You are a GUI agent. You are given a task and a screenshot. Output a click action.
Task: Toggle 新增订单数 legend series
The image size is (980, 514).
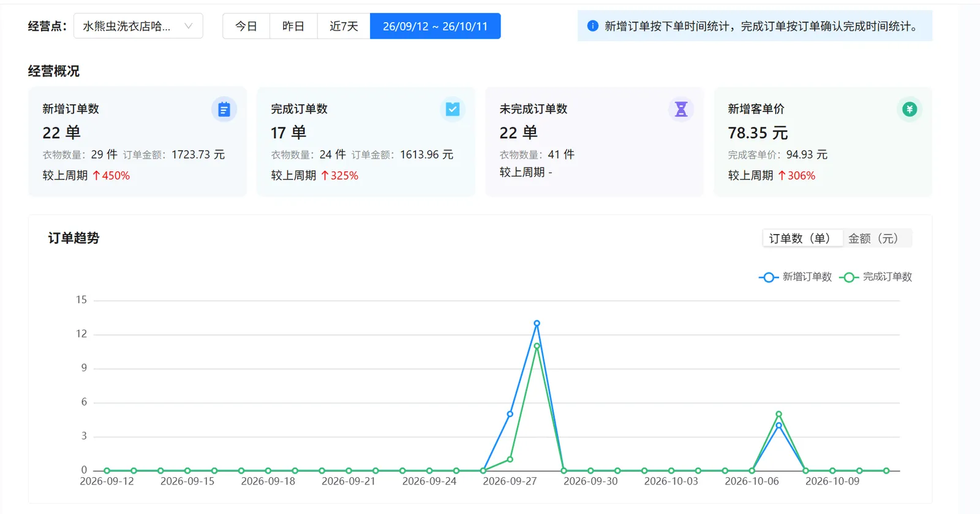coord(795,277)
